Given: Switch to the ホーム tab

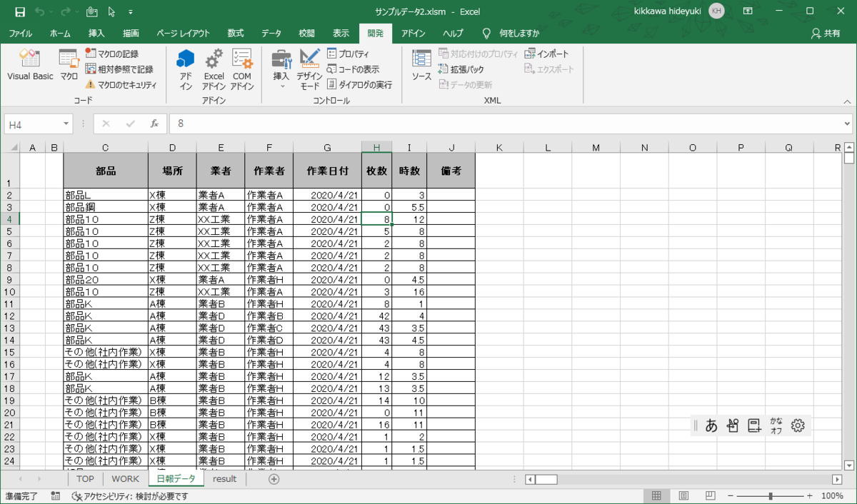Looking at the screenshot, I should 60,34.
